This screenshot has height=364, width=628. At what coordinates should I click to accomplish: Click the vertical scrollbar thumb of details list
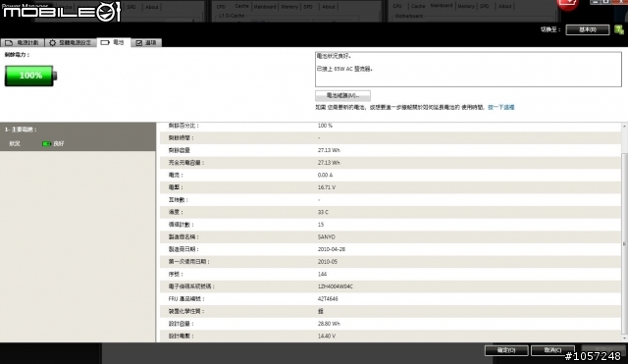click(624, 243)
